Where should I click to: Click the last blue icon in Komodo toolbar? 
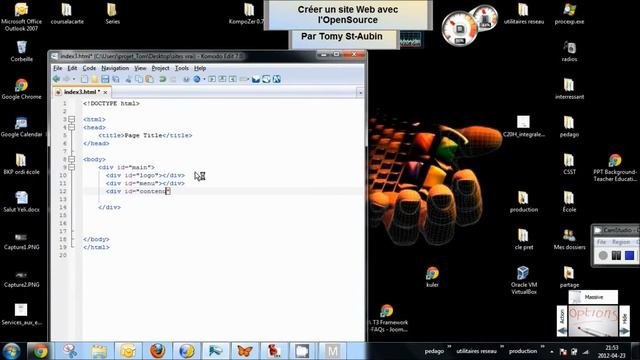[277, 79]
